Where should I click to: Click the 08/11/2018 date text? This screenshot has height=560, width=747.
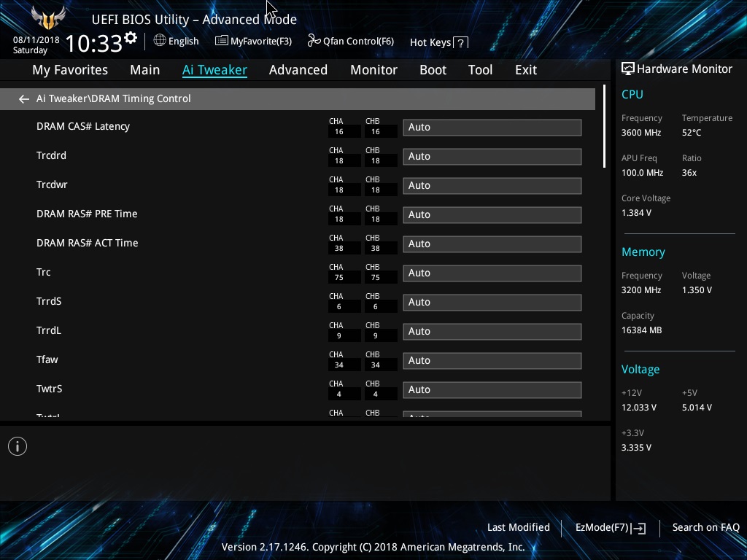coord(36,40)
